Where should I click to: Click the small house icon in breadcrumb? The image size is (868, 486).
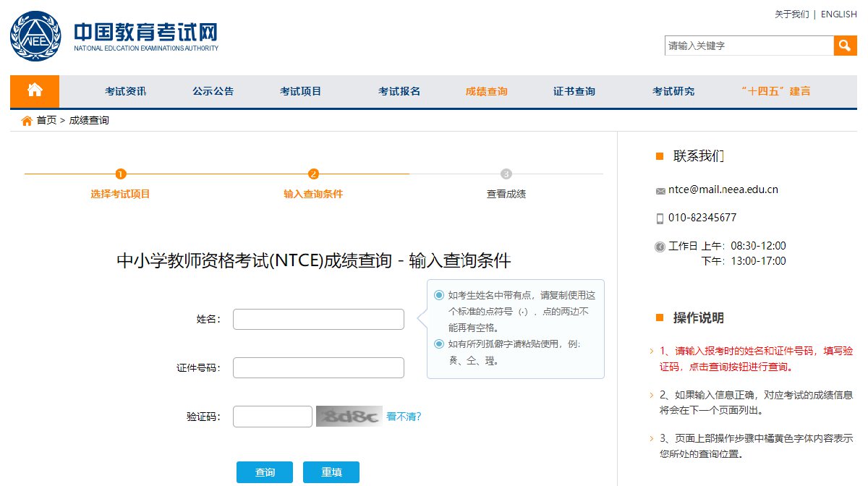(x=27, y=121)
